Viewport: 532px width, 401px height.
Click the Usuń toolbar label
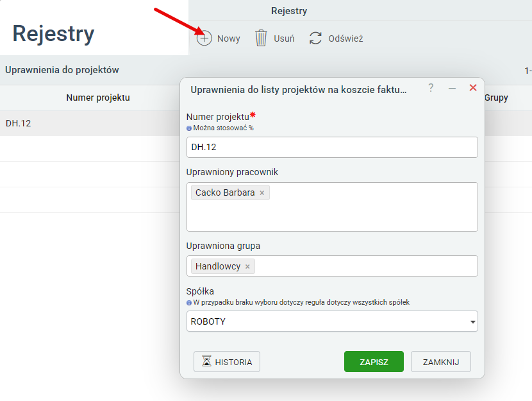(284, 38)
